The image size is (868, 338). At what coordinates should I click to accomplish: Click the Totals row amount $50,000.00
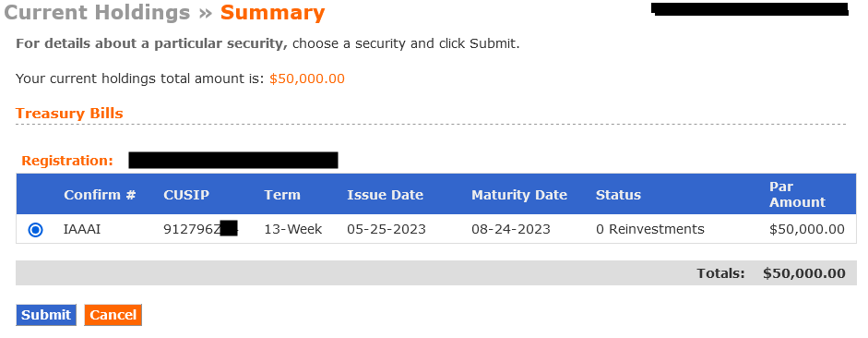803,273
